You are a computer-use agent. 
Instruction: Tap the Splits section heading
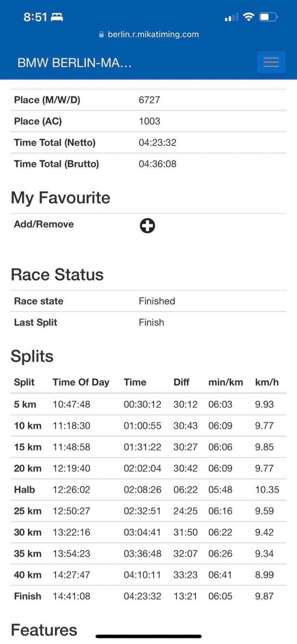[x=32, y=356]
